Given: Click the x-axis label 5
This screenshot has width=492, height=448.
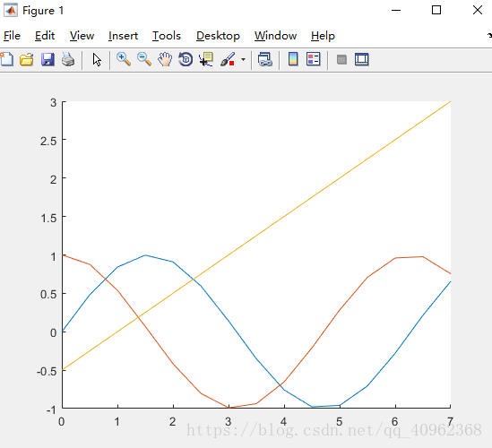Looking at the screenshot, I should [x=339, y=422].
